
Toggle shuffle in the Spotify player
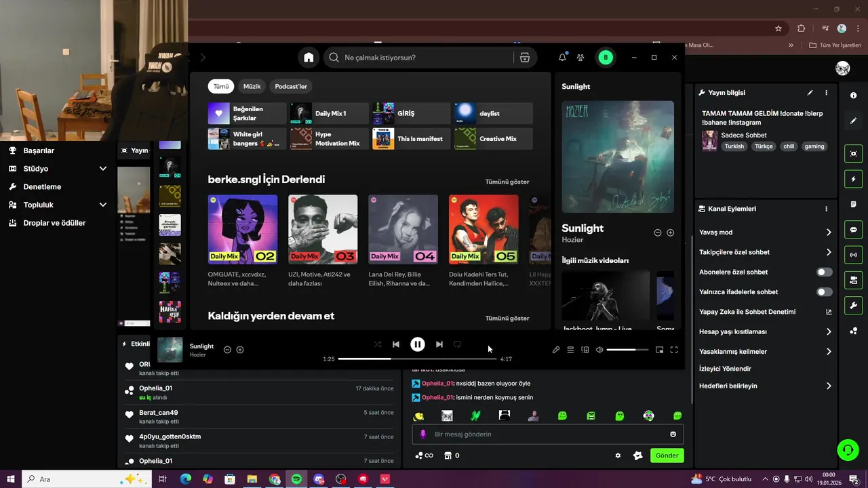(378, 344)
